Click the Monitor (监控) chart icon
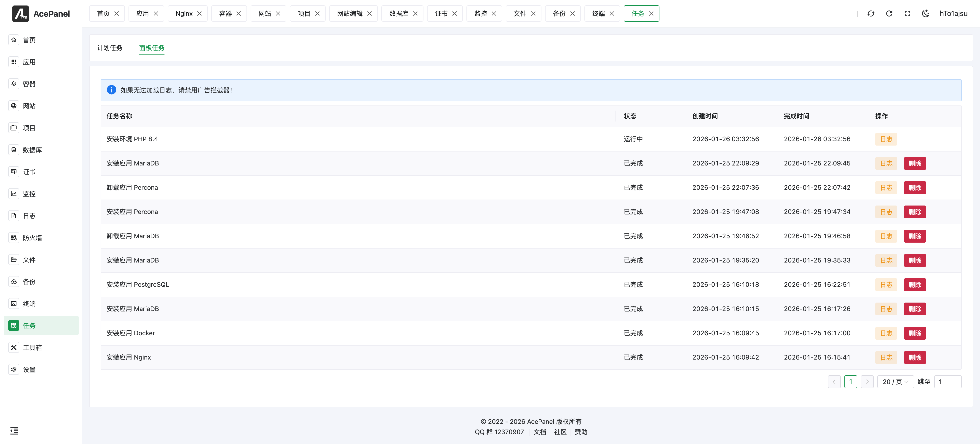 14,193
